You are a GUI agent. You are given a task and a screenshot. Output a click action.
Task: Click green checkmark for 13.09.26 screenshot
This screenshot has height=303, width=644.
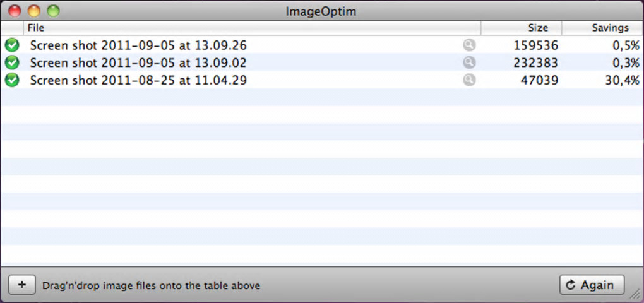(11, 45)
